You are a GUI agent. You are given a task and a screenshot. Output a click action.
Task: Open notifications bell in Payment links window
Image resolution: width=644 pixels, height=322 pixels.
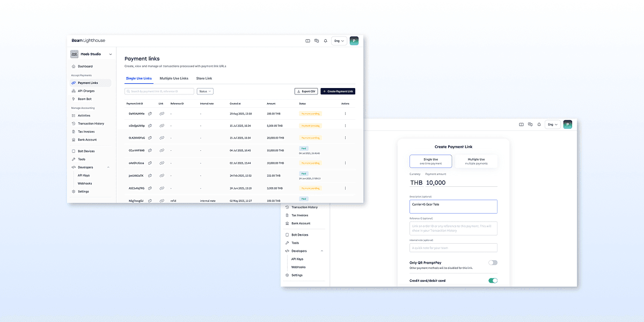(325, 41)
